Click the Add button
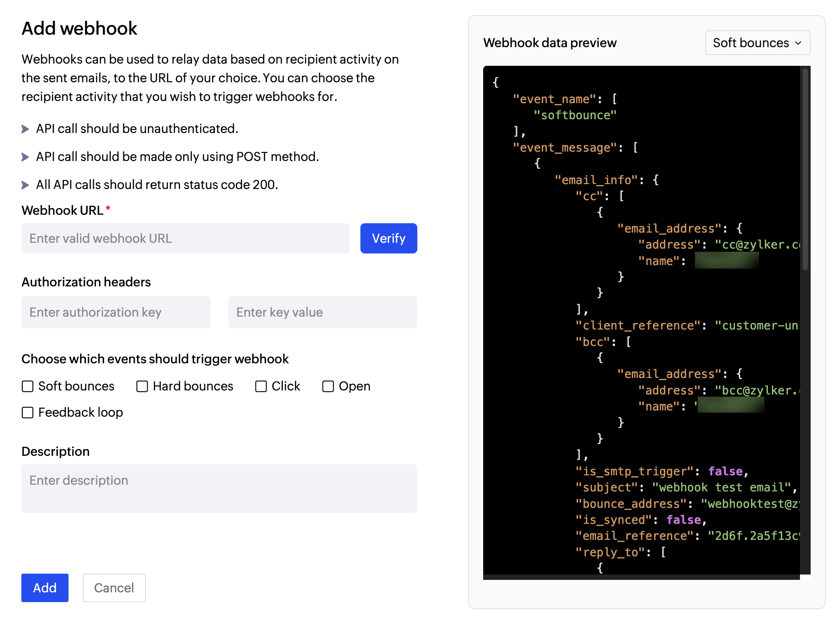Viewport: 840px width, 619px height. 44,588
